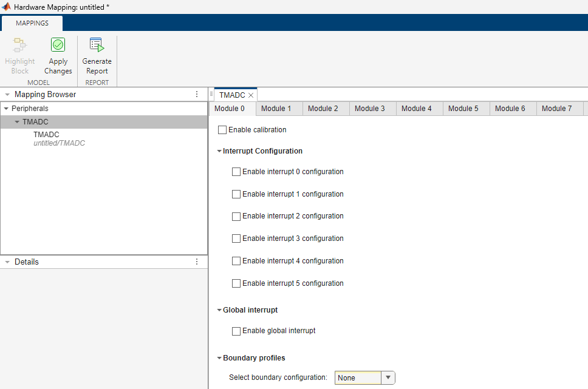
Task: Open Mapping Browser options menu (three dots)
Action: [196, 95]
